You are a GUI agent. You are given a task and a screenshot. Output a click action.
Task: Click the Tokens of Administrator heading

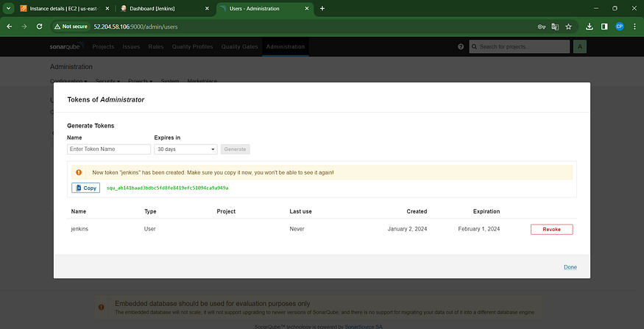(x=105, y=99)
